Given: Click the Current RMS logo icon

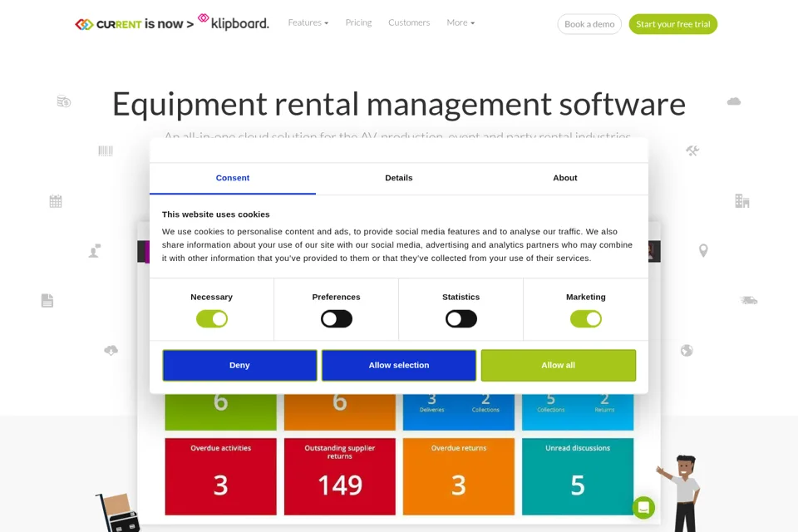Looking at the screenshot, I should (84, 24).
